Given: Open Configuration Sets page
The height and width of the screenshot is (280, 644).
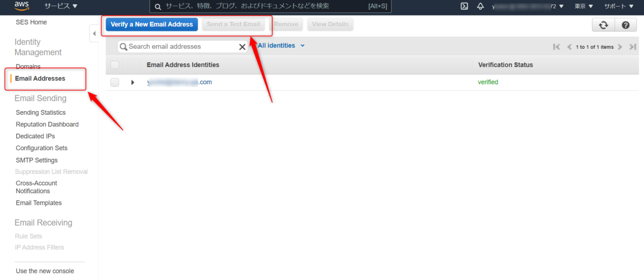Looking at the screenshot, I should [41, 148].
